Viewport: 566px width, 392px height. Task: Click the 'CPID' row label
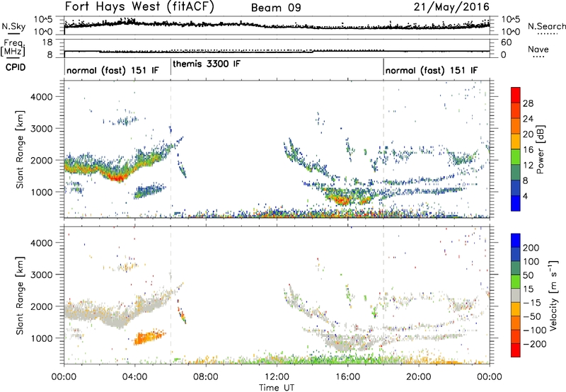pos(16,67)
